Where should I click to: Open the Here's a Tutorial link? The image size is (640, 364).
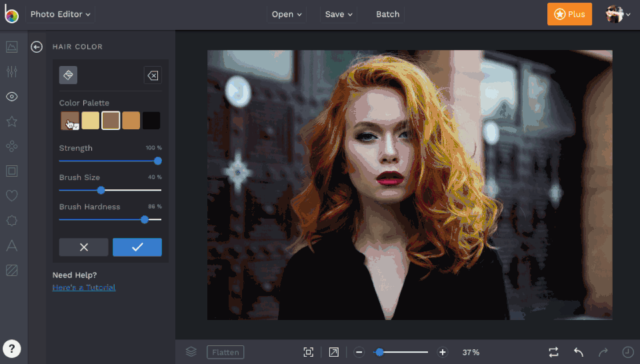click(84, 287)
